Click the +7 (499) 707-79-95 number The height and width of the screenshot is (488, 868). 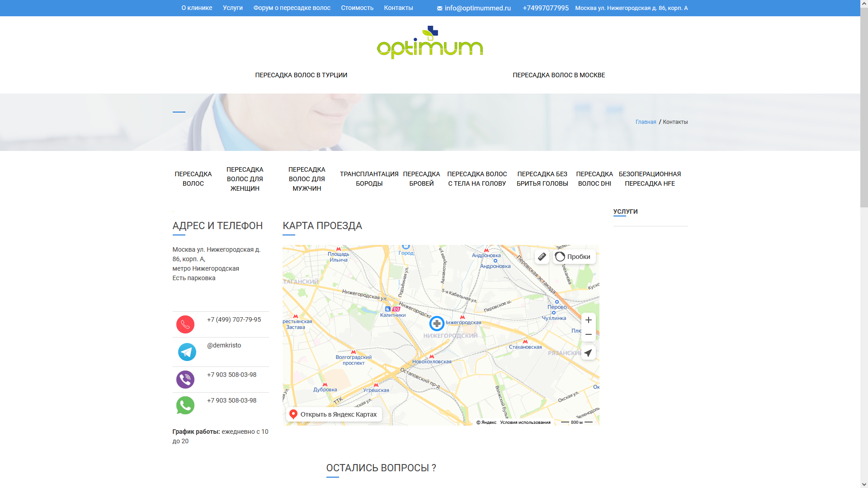tap(234, 319)
